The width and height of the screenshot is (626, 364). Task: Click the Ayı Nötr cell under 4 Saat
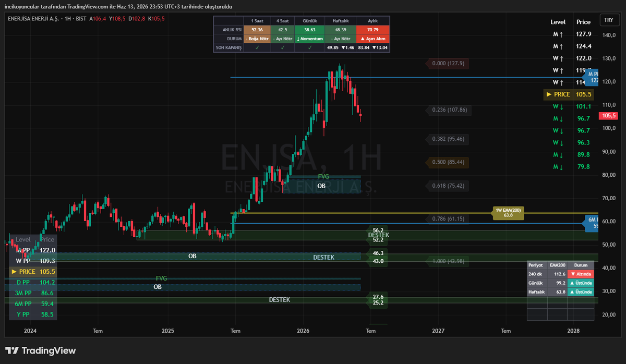tap(282, 39)
